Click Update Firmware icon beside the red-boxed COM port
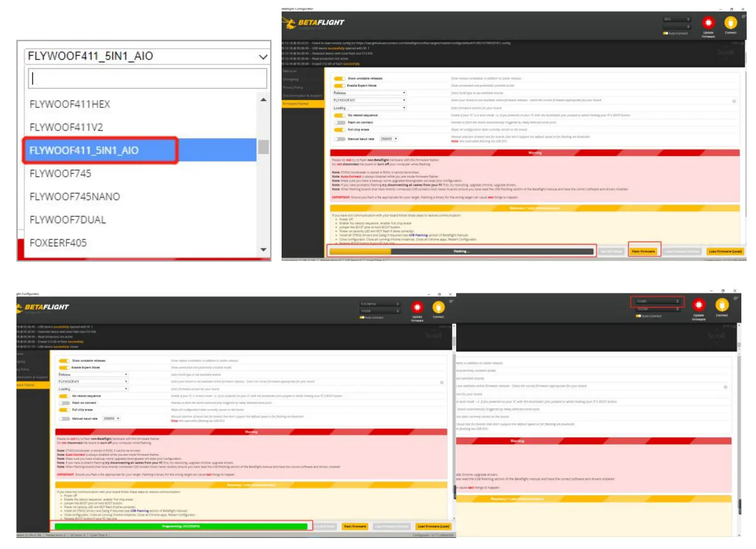This screenshot has width=756, height=549. (x=699, y=305)
